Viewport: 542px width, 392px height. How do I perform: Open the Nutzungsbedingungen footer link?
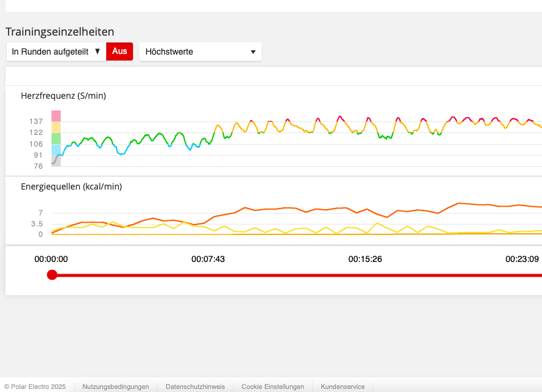point(116,387)
